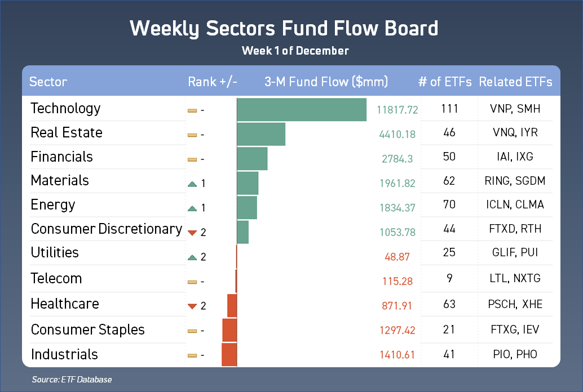Click the red down arrow beside Consumer Discretionary
Image resolution: width=583 pixels, height=392 pixels.
[192, 233]
